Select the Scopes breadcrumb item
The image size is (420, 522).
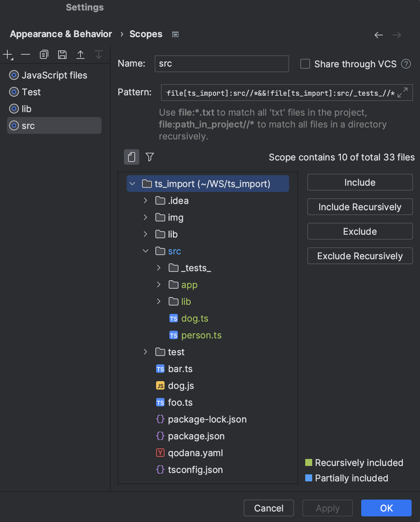[x=146, y=34]
